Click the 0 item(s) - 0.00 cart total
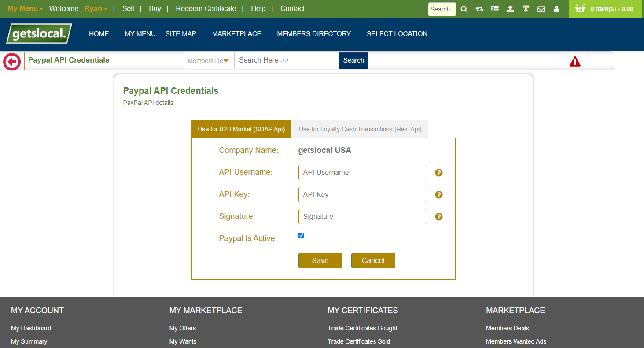This screenshot has width=644, height=348. click(612, 9)
